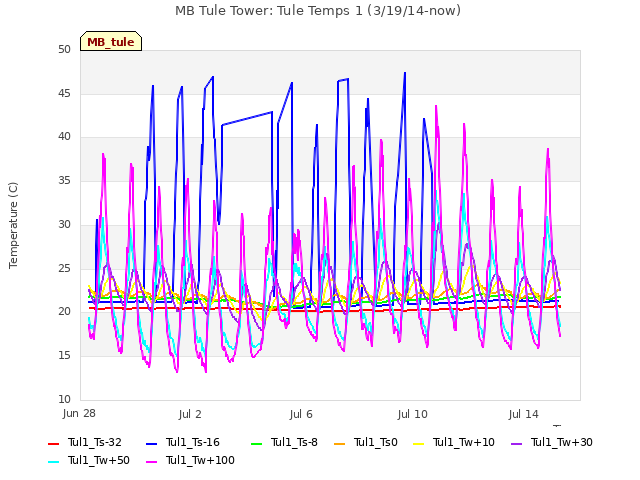
Task: Click the magenta Tul1_Tw+100 legend swatch
Action: [151, 461]
